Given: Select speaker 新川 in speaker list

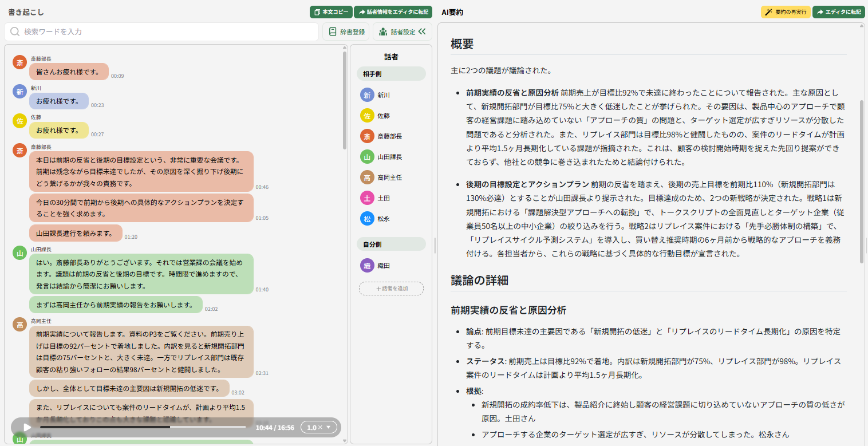Looking at the screenshot, I should tap(383, 95).
